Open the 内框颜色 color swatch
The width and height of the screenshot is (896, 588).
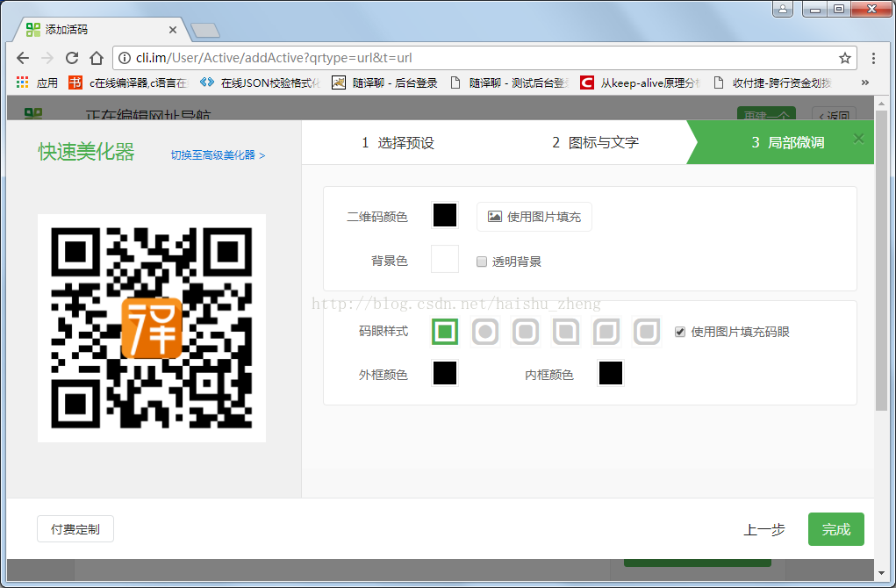tap(610, 373)
